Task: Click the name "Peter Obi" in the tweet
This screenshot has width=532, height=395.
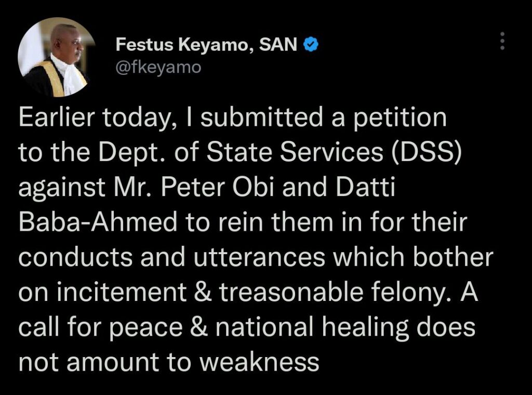Action: pos(217,187)
